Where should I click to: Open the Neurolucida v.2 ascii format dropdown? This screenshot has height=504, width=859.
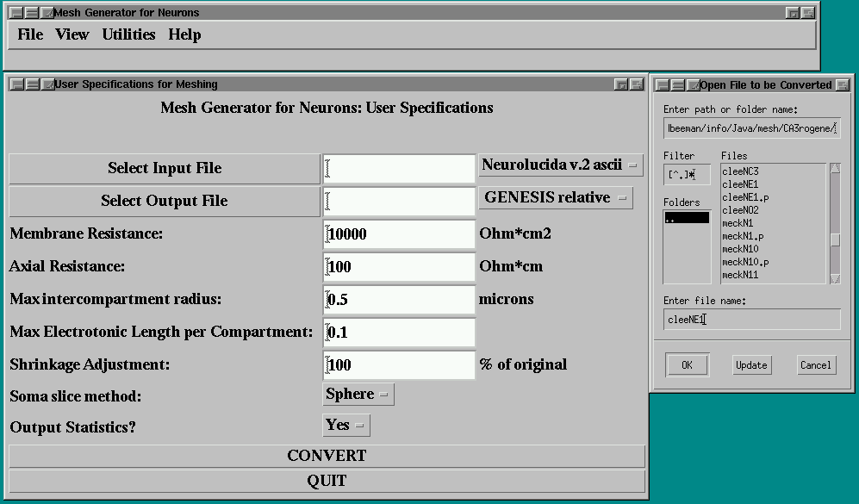pos(560,165)
